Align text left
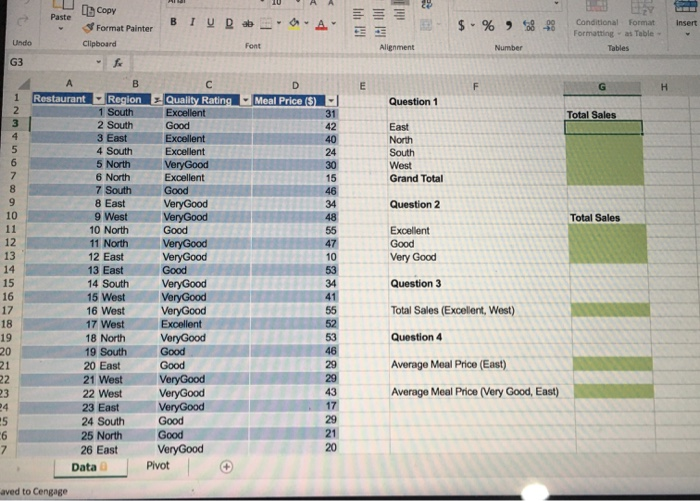 coord(358,14)
